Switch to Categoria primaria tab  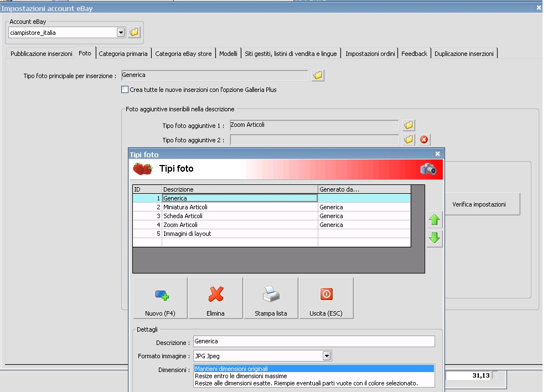(x=123, y=54)
